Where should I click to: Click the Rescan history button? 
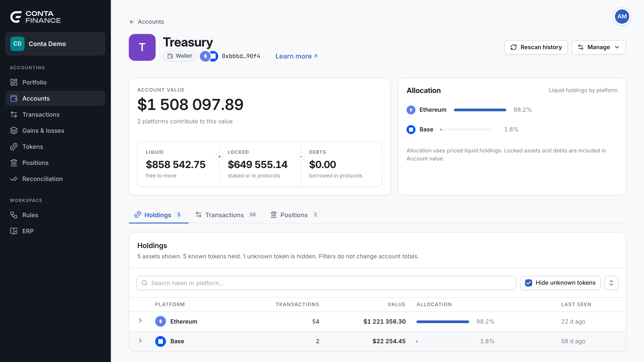tap(536, 47)
